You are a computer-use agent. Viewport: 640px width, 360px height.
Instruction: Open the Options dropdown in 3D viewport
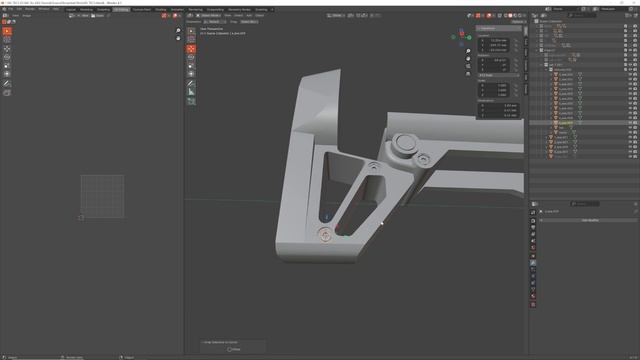(518, 22)
